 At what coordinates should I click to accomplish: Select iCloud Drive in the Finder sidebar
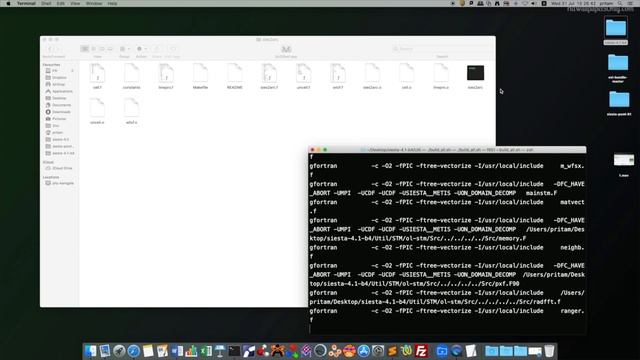tap(59, 168)
